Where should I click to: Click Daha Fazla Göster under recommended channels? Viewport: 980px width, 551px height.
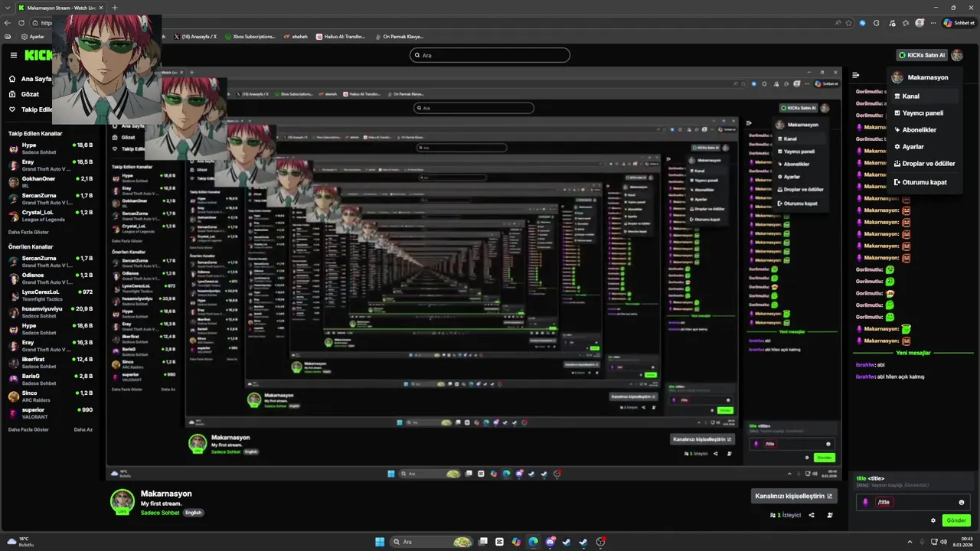coord(28,429)
